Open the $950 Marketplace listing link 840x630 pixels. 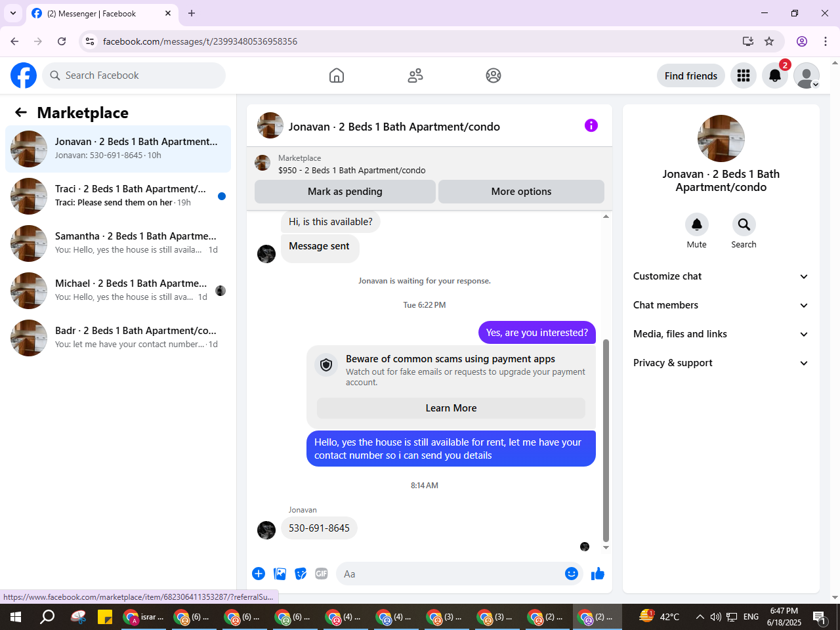[352, 170]
